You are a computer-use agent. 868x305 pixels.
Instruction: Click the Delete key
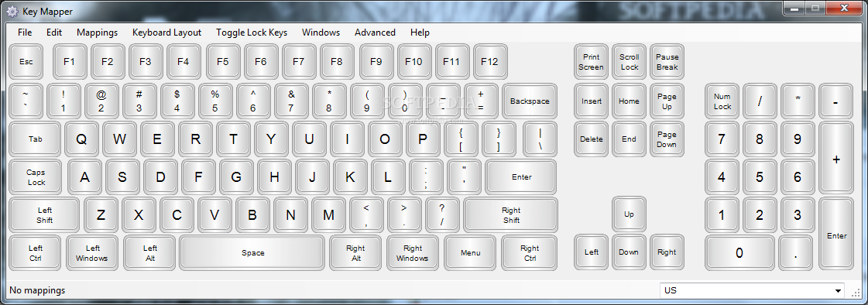click(x=592, y=139)
